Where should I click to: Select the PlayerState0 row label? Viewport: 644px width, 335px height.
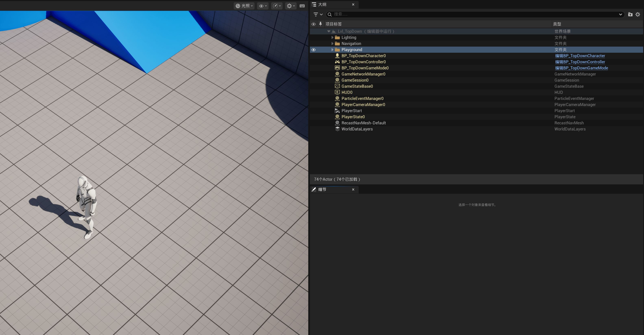pyautogui.click(x=353, y=117)
